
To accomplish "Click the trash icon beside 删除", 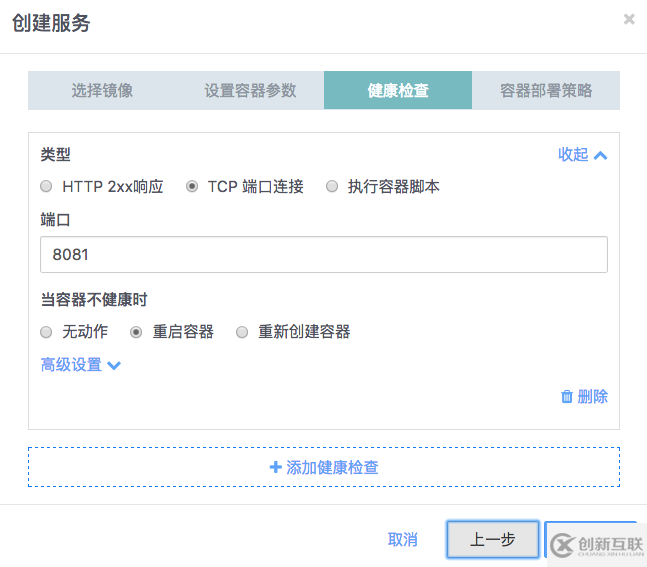I will [x=567, y=397].
